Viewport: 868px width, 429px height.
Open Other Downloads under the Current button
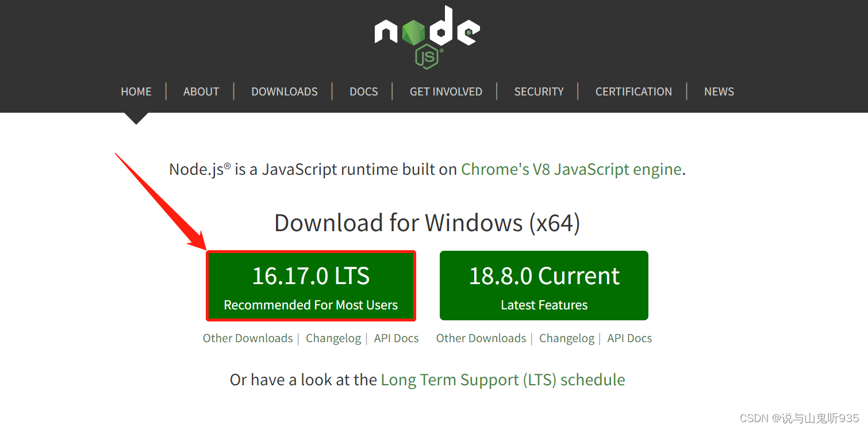coord(481,338)
